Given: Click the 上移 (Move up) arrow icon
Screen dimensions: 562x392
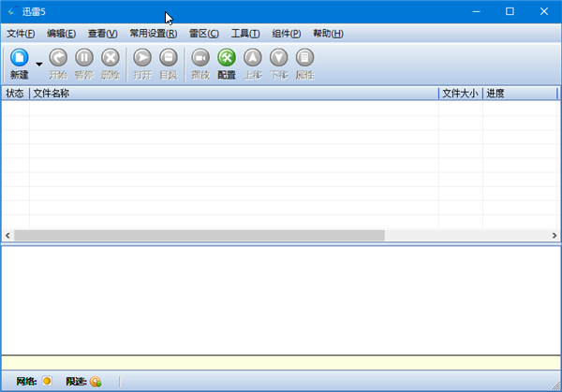Looking at the screenshot, I should coord(253,58).
